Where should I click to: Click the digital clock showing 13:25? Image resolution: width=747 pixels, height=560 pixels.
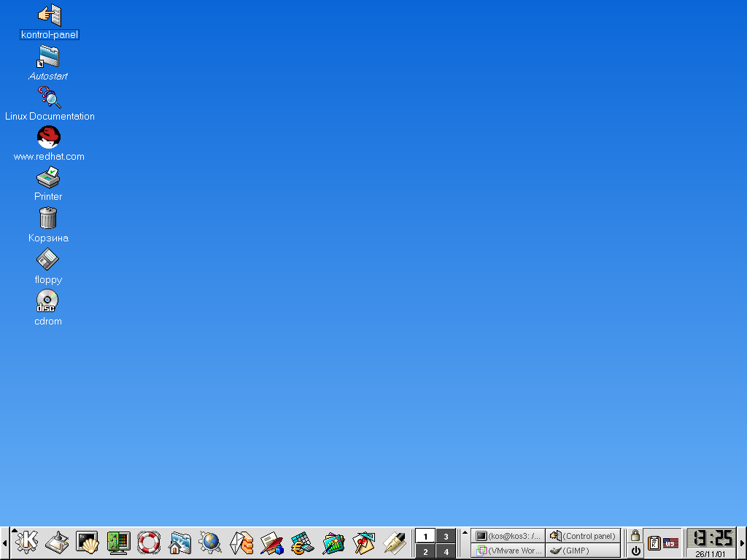711,538
